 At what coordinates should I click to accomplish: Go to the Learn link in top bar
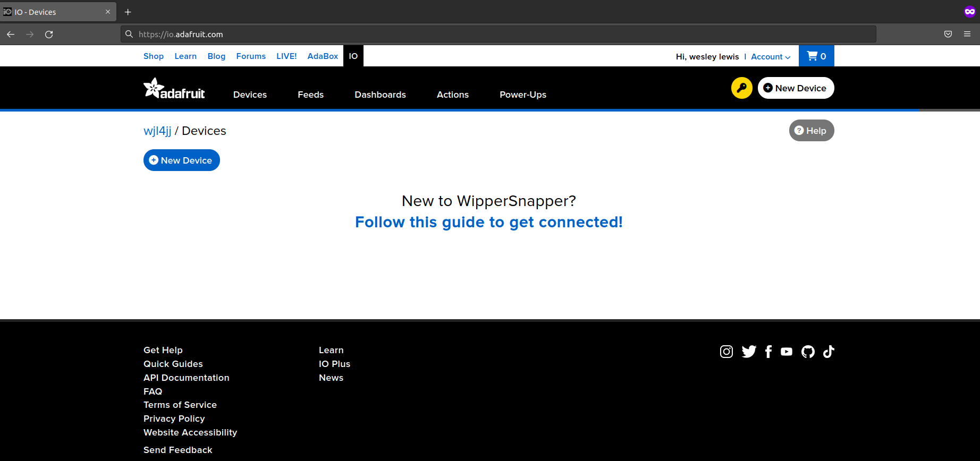[185, 56]
